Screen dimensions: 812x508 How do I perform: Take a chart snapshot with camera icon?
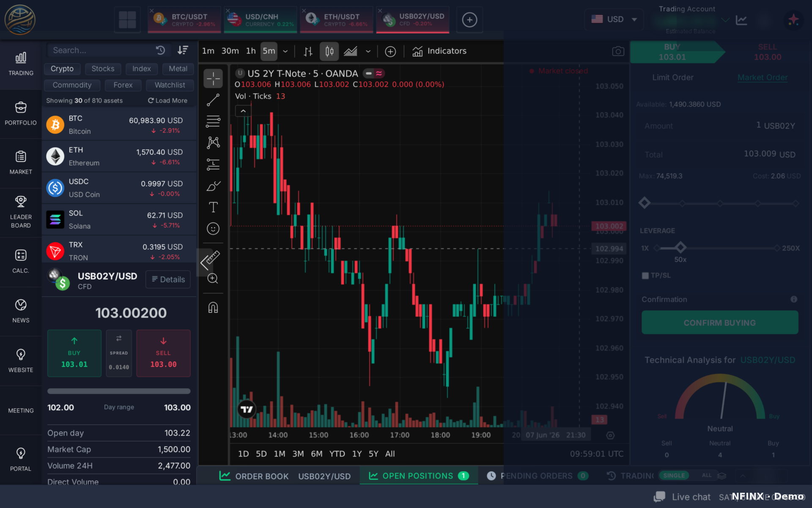click(x=618, y=51)
